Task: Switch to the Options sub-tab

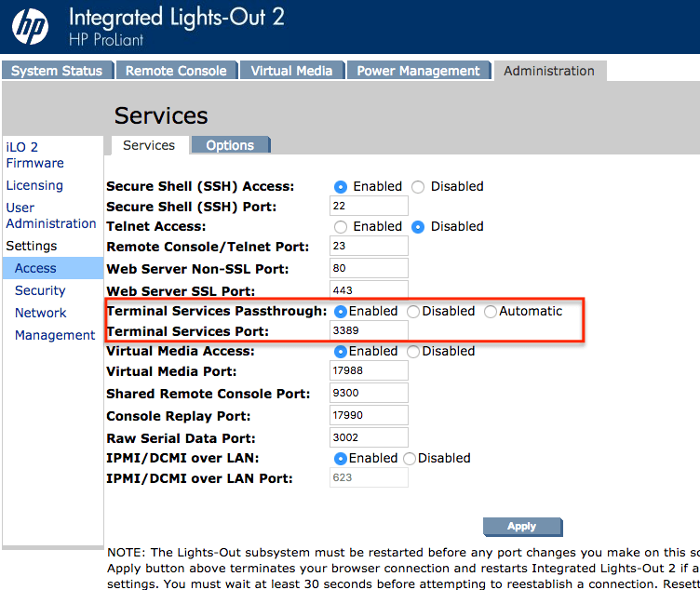Action: pos(230,145)
